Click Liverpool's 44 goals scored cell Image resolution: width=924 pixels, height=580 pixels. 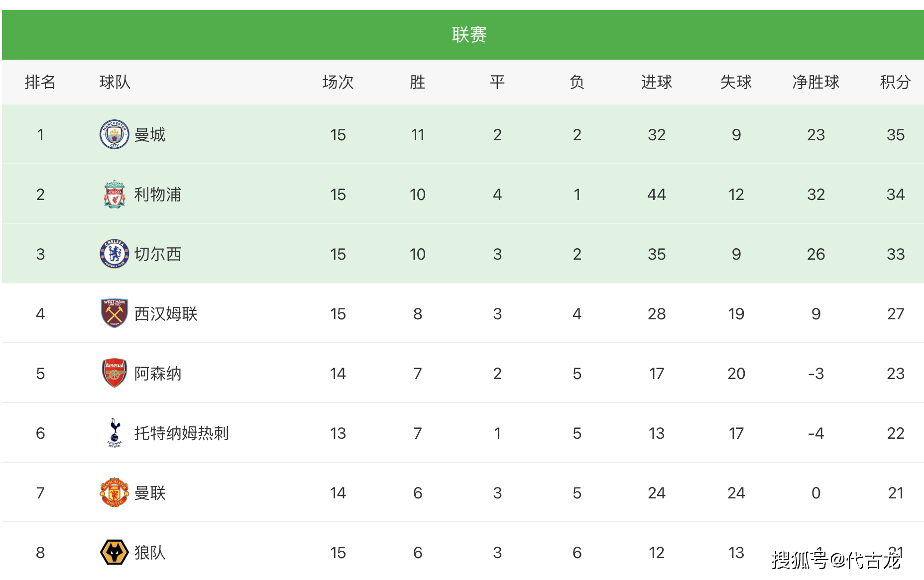pos(656,194)
